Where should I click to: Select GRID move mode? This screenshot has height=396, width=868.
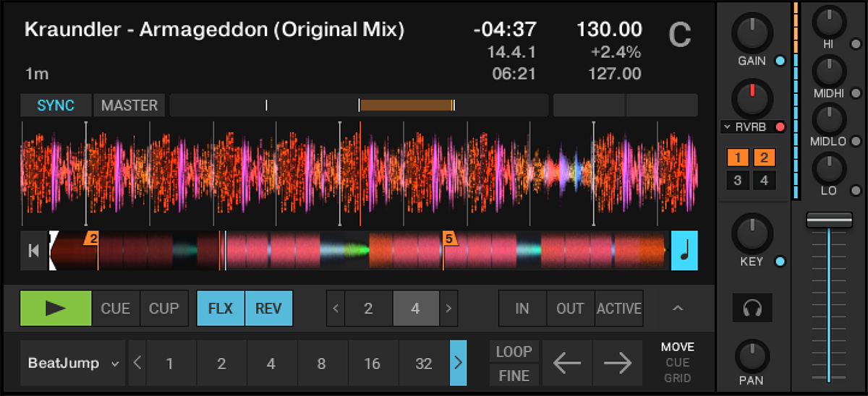(x=678, y=378)
